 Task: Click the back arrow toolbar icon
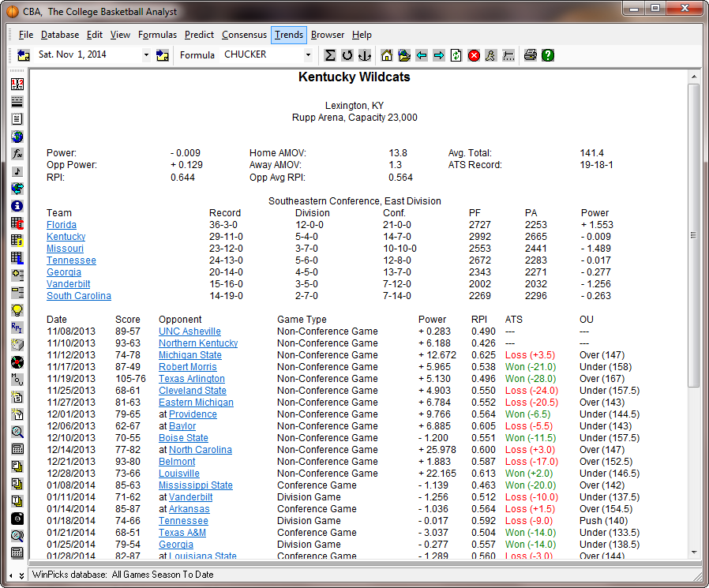click(x=422, y=55)
